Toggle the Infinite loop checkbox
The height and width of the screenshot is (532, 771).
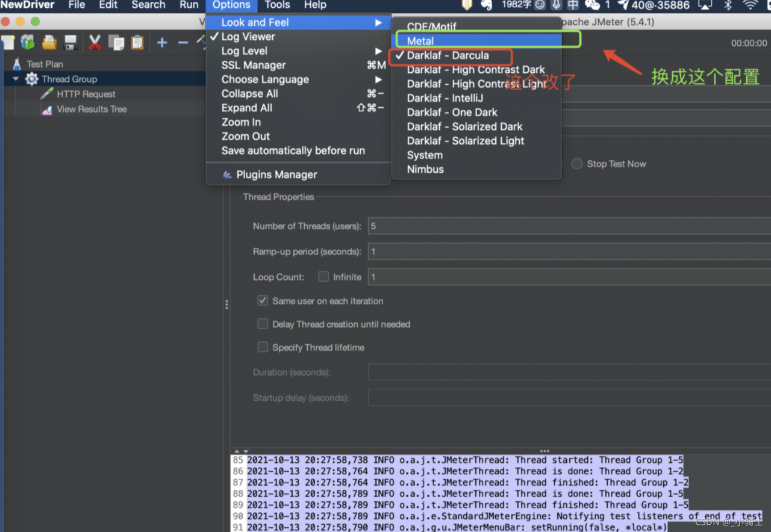tap(323, 276)
